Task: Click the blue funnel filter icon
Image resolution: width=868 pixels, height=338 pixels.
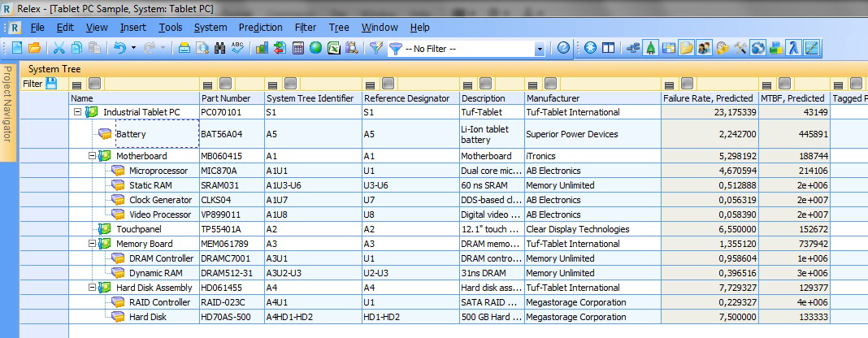Action: click(x=395, y=49)
